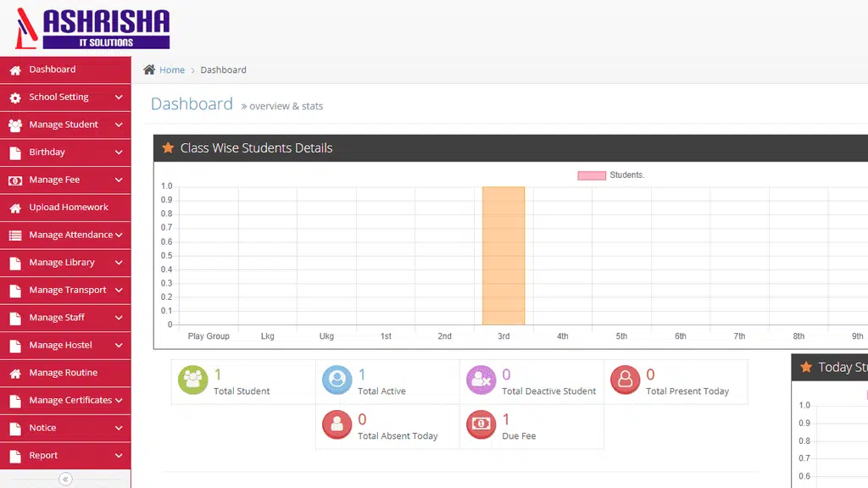Click the home icon in the breadcrumb
The image size is (868, 488).
pyautogui.click(x=149, y=69)
